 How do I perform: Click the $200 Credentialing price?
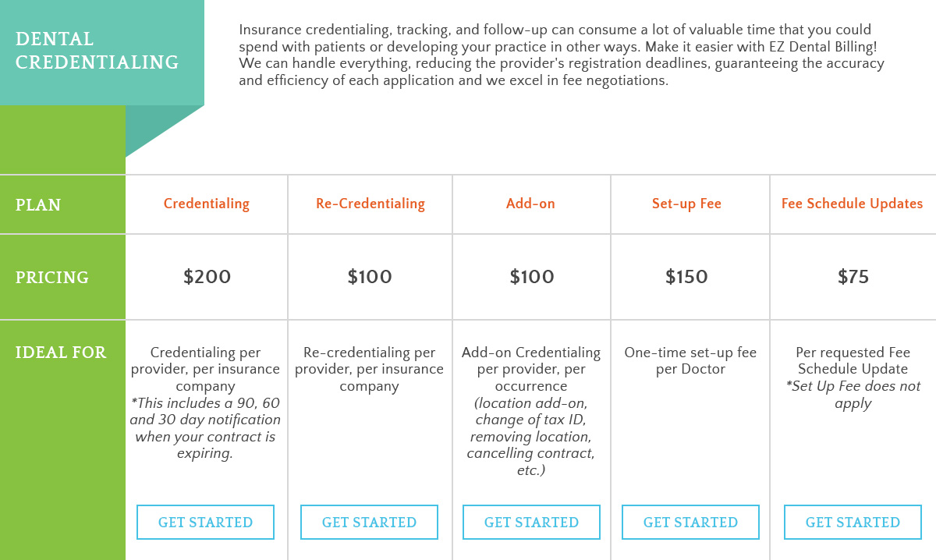pyautogui.click(x=207, y=277)
